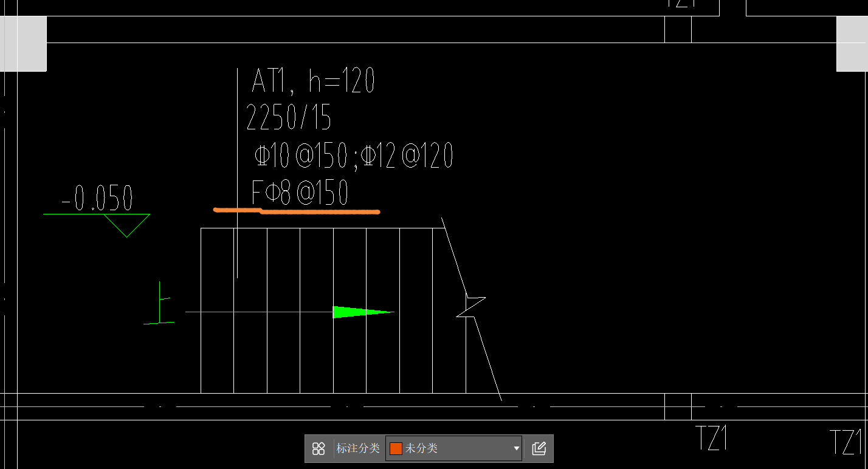This screenshot has height=469, width=868.
Task: Click the 标注分类 label
Action: tap(358, 448)
